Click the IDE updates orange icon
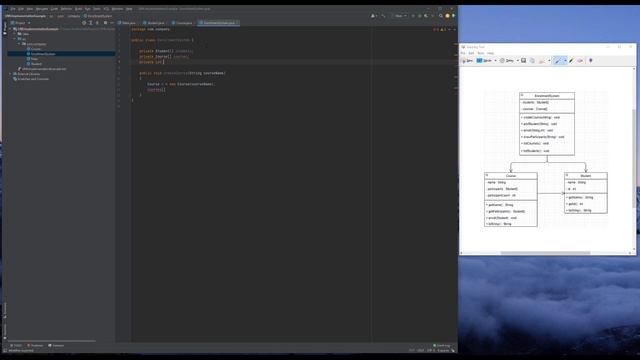The width and height of the screenshot is (640, 360). tap(447, 16)
